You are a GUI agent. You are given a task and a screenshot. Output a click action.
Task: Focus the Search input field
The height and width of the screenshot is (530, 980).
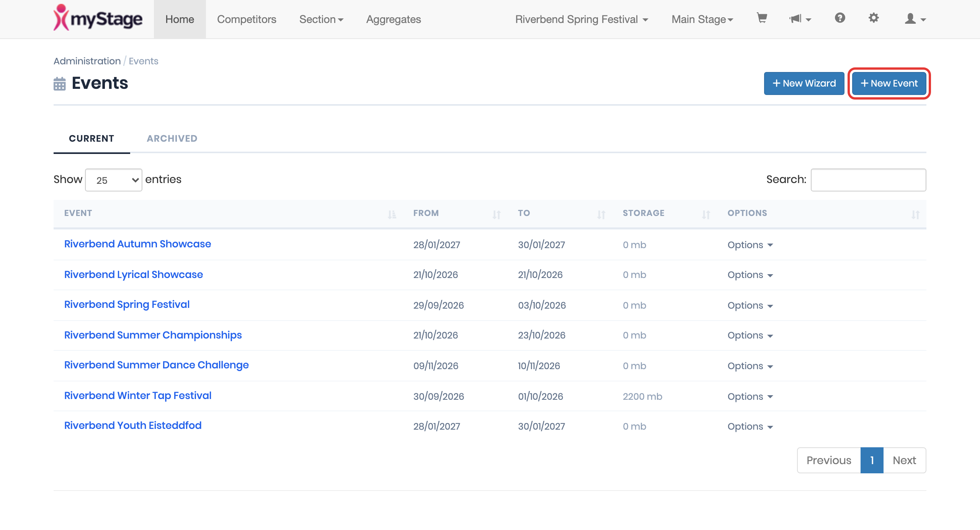[x=868, y=180]
